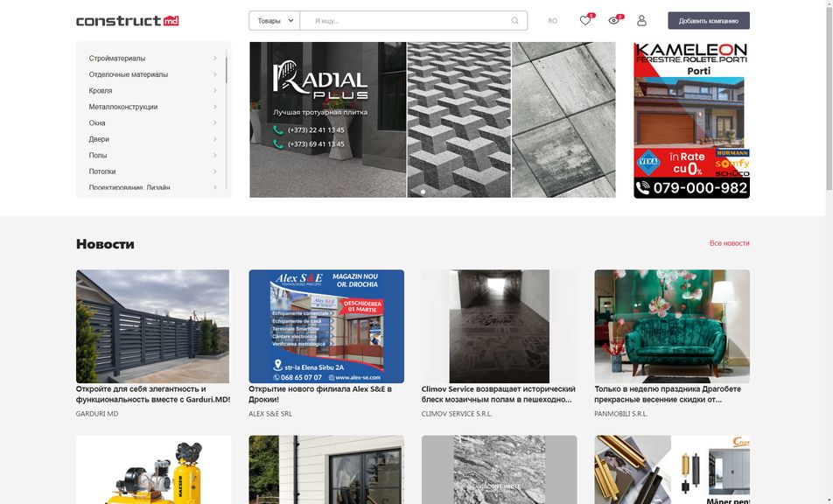Expand chevron next to Стройматериалы
The width and height of the screenshot is (833, 504).
point(215,59)
